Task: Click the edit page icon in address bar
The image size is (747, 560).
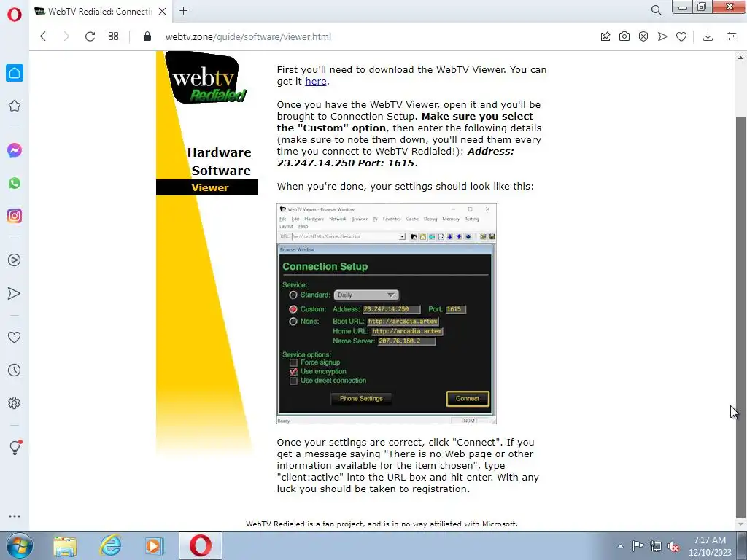Action: (x=605, y=36)
